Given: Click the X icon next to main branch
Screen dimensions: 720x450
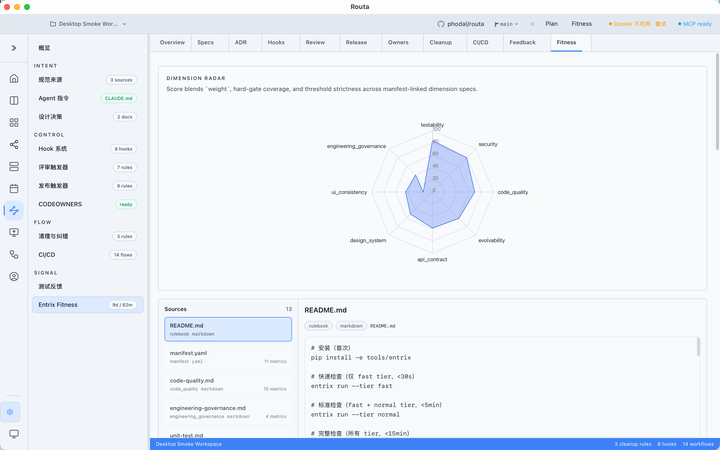Looking at the screenshot, I should 532,24.
